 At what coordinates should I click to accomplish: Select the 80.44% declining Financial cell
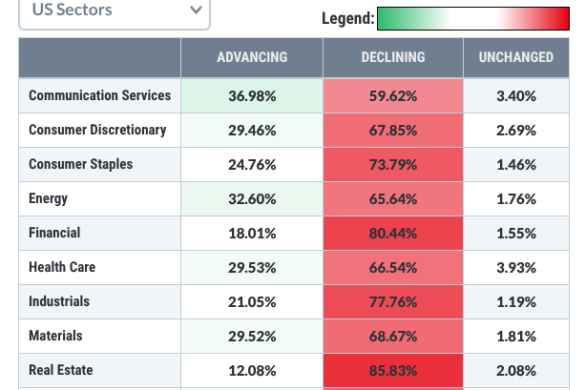coord(393,233)
